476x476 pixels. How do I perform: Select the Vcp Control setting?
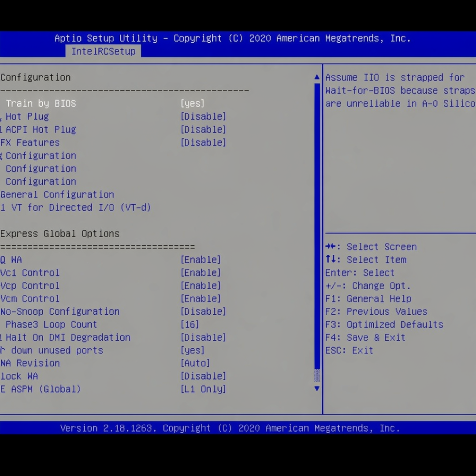click(x=30, y=286)
